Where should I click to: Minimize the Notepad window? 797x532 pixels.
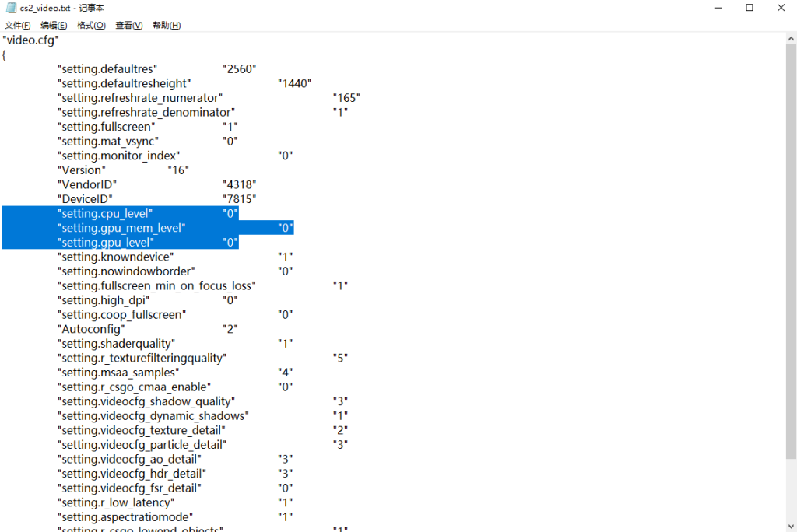pos(714,8)
